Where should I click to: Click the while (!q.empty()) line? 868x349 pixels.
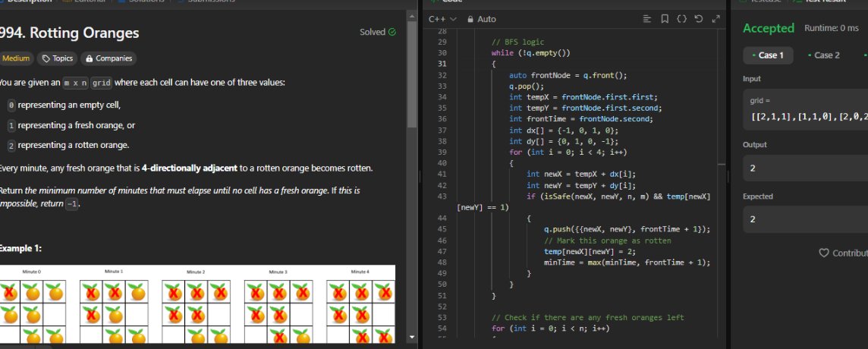click(530, 53)
